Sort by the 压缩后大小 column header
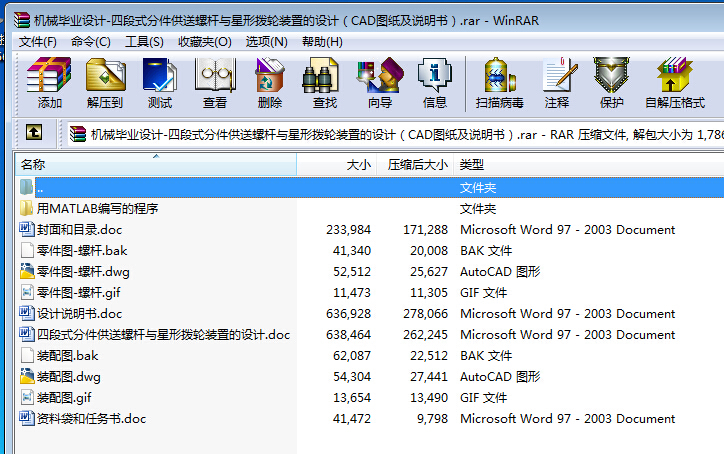This screenshot has height=454, width=724. point(416,164)
